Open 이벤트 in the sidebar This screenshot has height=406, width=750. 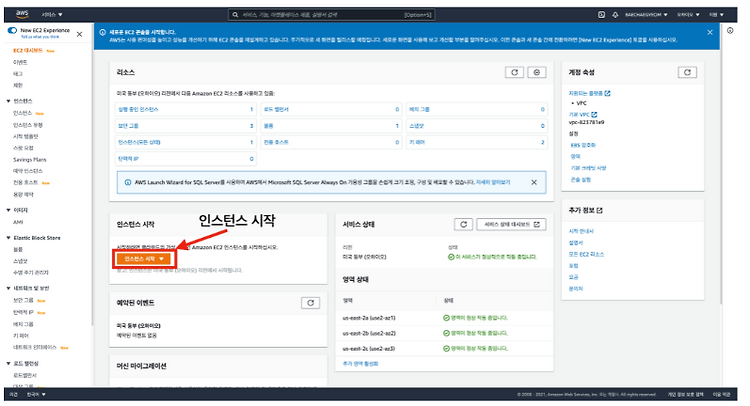click(x=20, y=63)
